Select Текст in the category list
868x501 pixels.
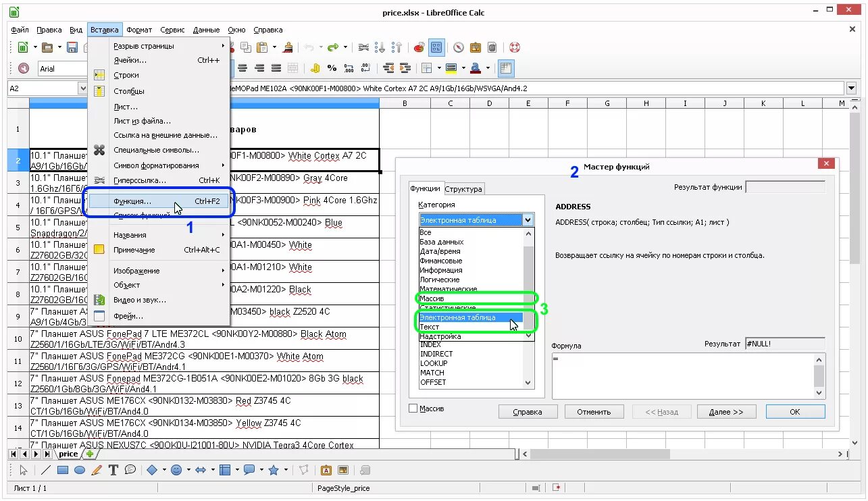471,327
